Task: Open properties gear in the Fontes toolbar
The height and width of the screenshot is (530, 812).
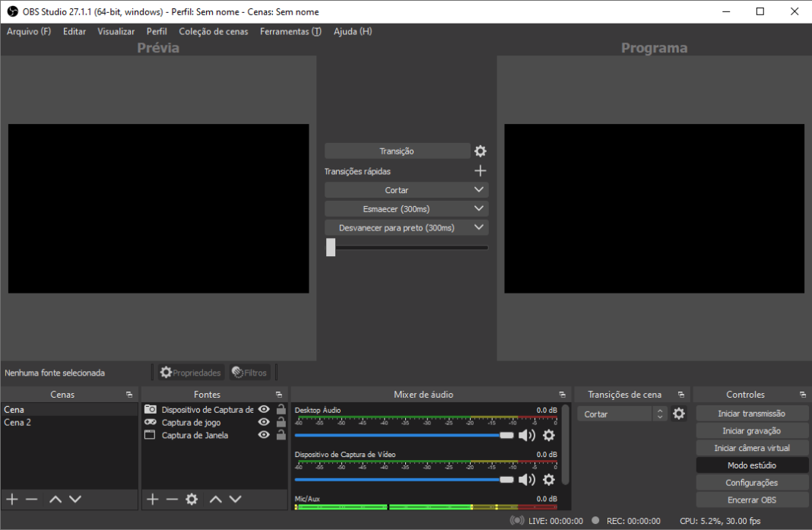Action: tap(191, 499)
